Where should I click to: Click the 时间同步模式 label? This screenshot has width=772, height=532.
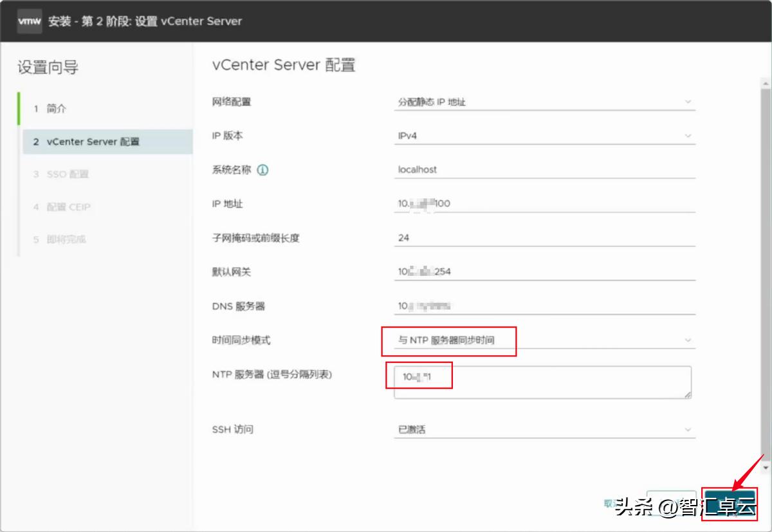pos(241,340)
